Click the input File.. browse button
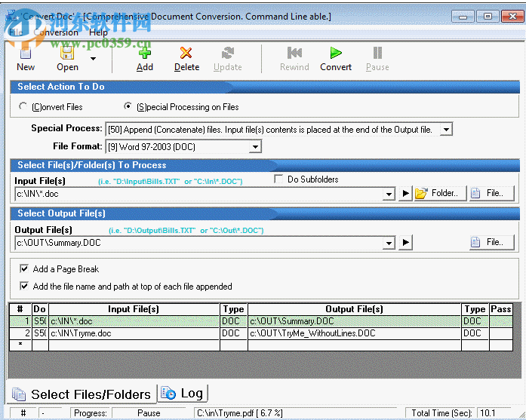 pos(491,193)
